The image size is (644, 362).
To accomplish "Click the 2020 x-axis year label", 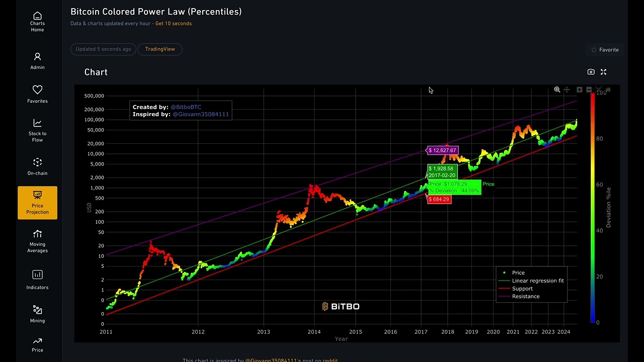I will pyautogui.click(x=493, y=332).
